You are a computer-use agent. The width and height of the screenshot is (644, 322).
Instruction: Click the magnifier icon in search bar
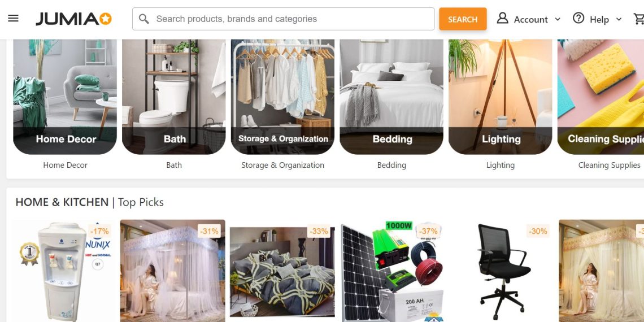point(143,19)
